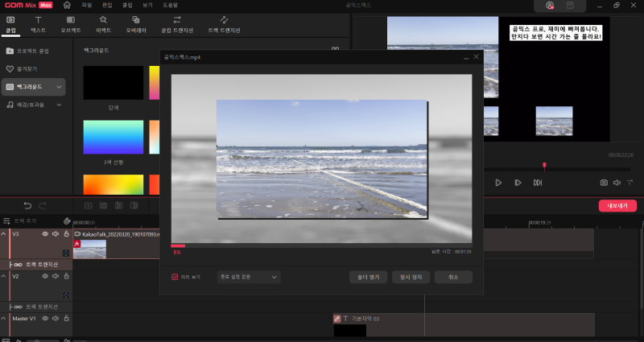
Task: Lock the V2 track
Action: coord(66,276)
